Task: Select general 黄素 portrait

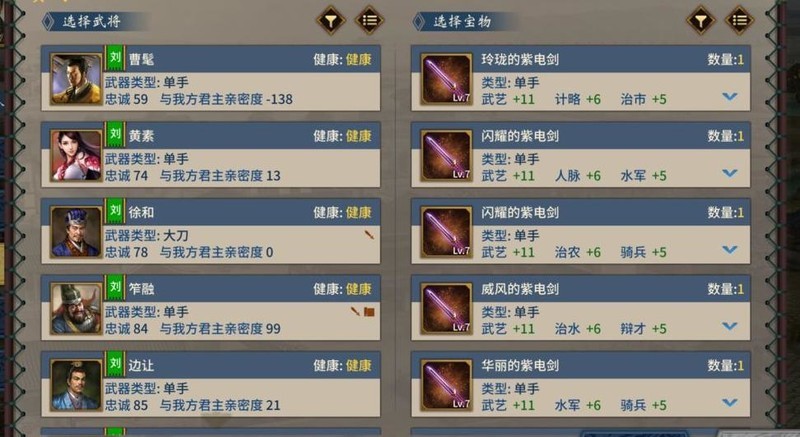Action: 77,156
